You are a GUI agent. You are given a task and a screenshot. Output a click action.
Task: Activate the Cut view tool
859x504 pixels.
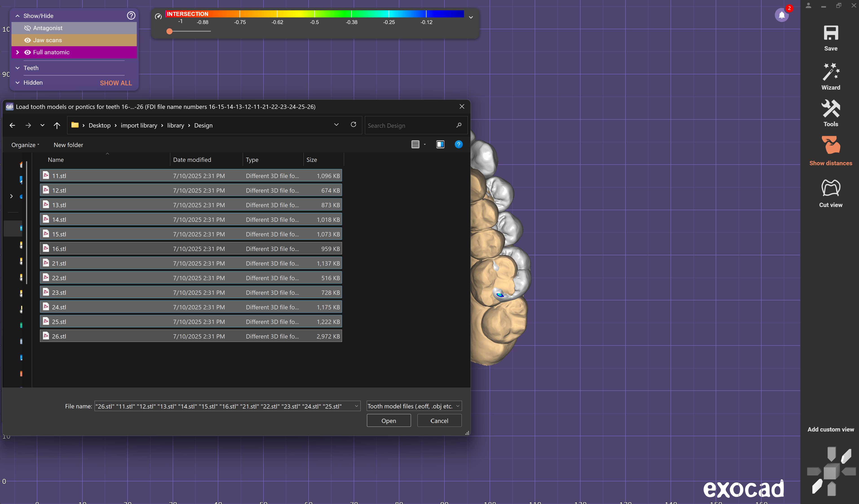tap(830, 188)
